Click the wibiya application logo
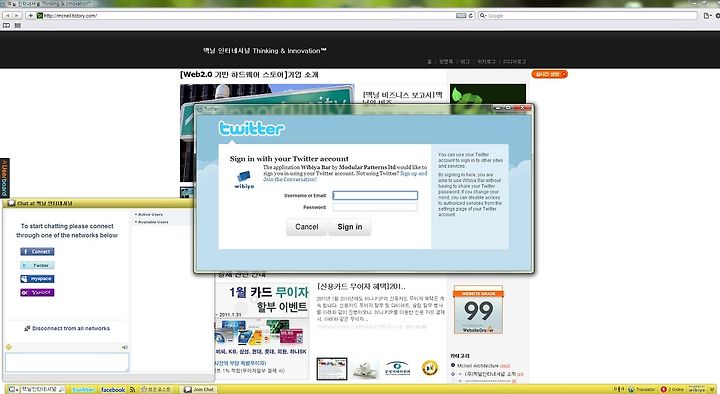The image size is (720, 394). 244,180
